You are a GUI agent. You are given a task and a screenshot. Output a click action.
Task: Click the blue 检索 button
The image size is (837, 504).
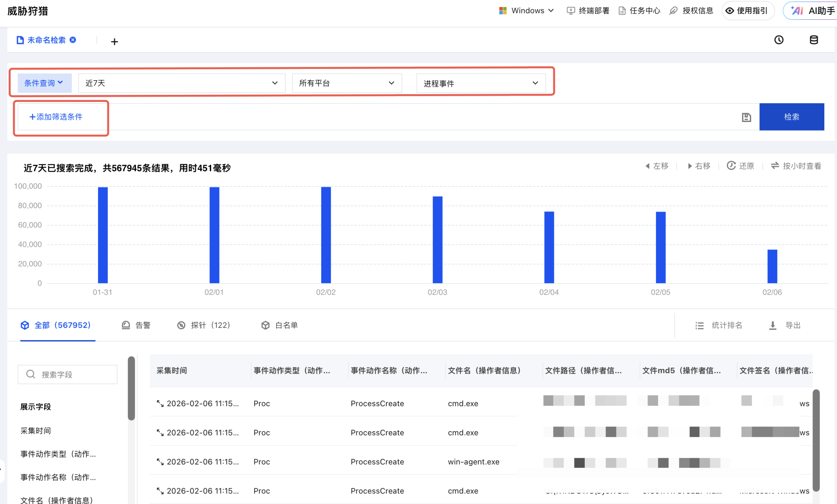791,117
